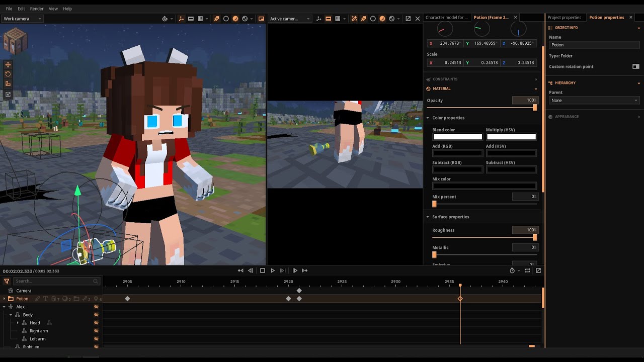The width and height of the screenshot is (644, 362).
Task: Toggle the secondary view window icon
Action: [x=261, y=19]
